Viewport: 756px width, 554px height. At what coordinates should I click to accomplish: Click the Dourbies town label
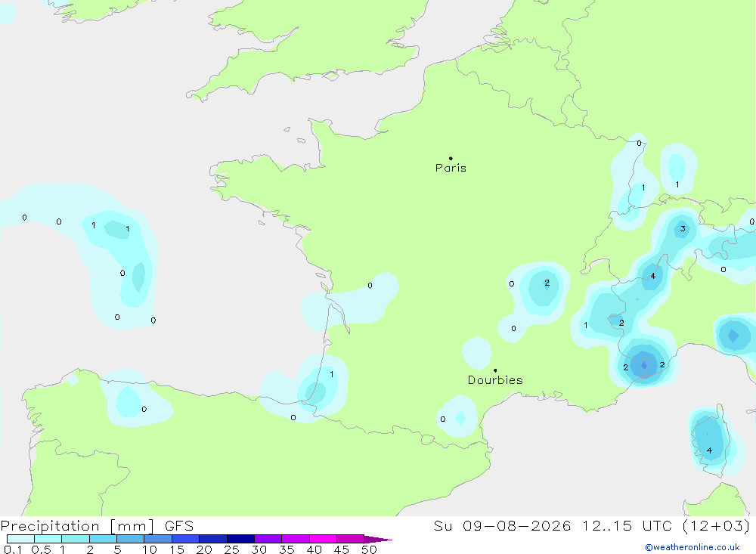[495, 380]
